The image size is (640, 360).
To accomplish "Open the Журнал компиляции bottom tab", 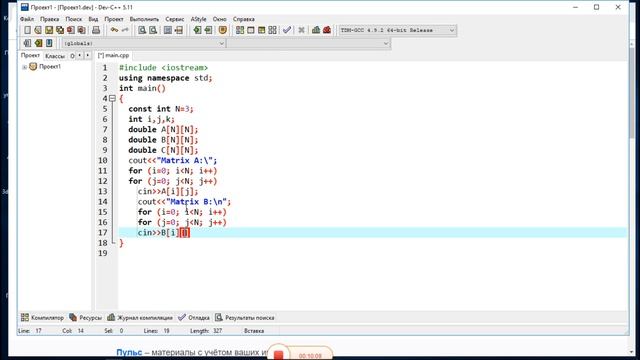I will click(x=140, y=318).
